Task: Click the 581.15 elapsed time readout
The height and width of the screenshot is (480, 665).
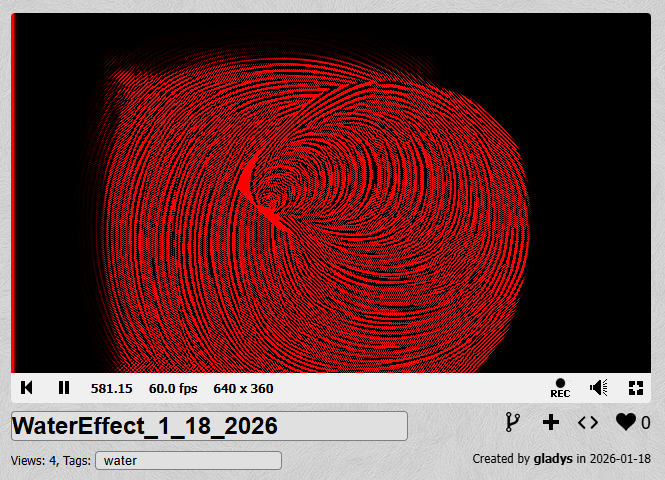Action: tap(111, 388)
